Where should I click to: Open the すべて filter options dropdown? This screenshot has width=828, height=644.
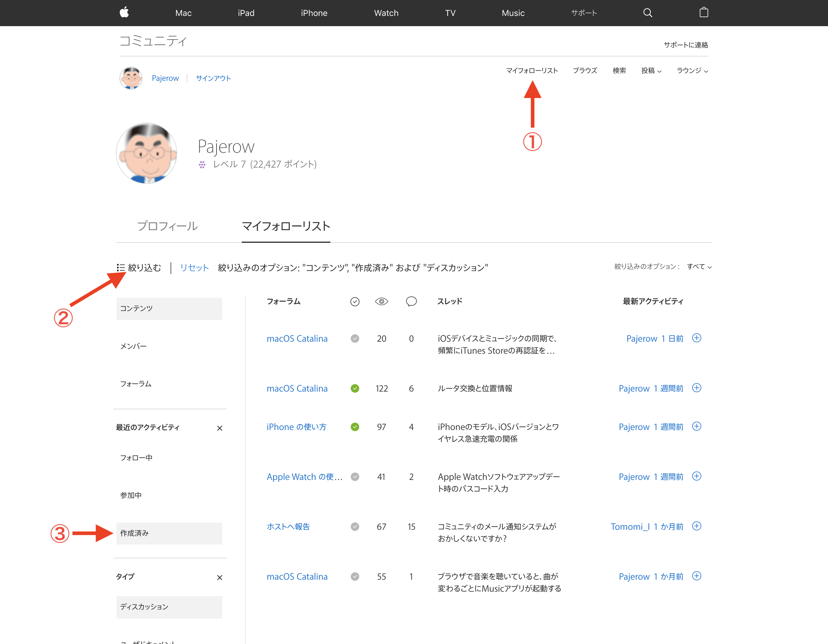pyautogui.click(x=699, y=267)
